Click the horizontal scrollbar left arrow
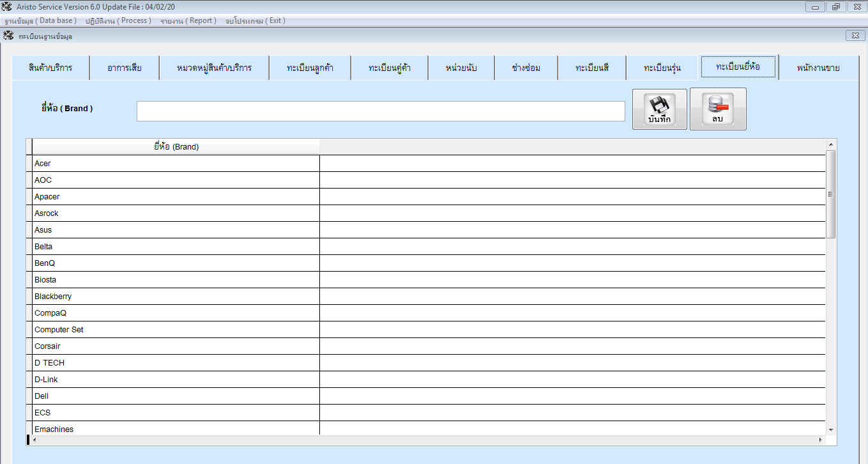Screen dimensions: 868x464 click(34, 440)
